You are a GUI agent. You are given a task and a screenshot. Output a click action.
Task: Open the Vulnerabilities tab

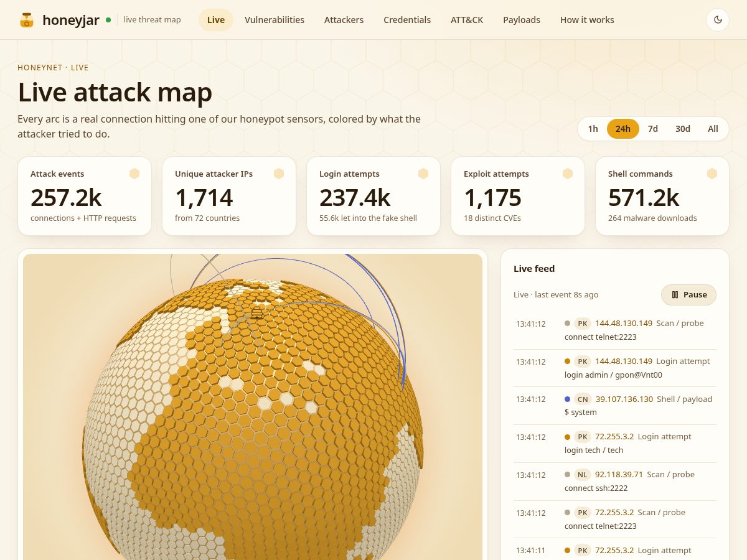(x=275, y=20)
